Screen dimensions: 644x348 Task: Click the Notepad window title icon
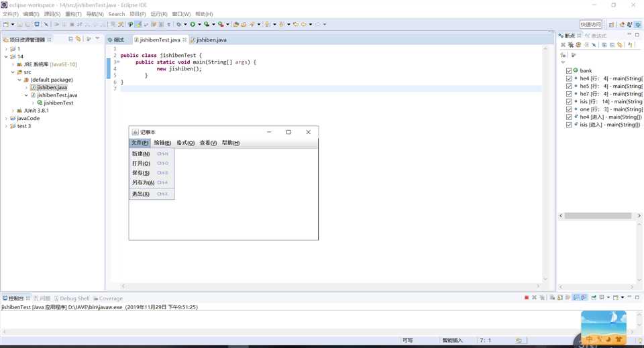pyautogui.click(x=135, y=132)
